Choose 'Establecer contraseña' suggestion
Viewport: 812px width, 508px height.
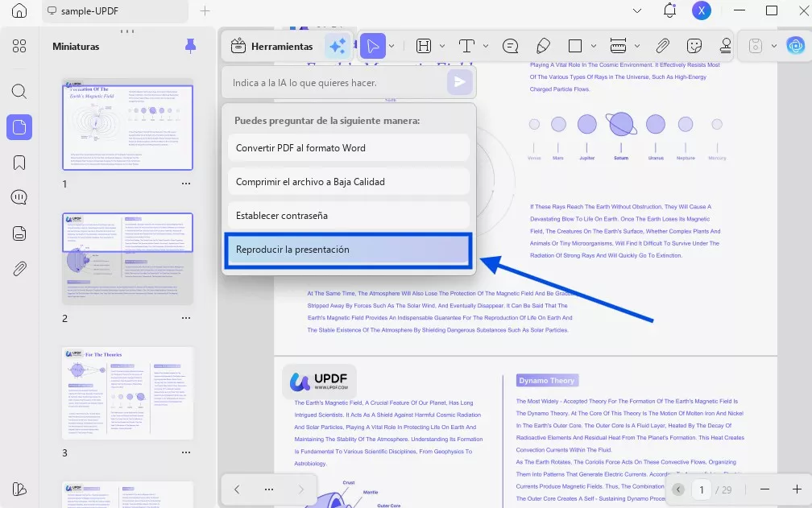click(x=349, y=216)
